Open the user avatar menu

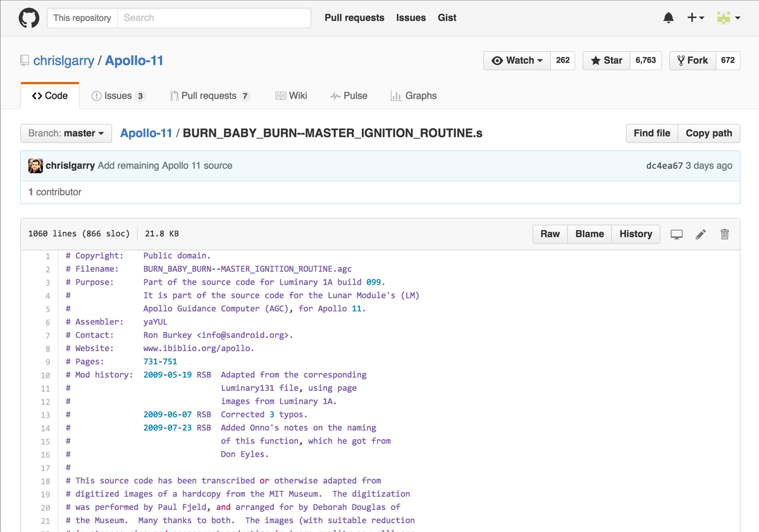coord(729,18)
